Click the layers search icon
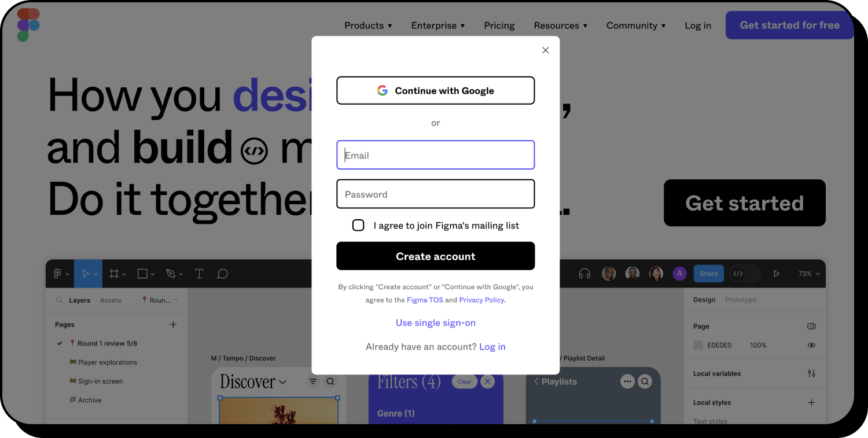 coord(59,300)
